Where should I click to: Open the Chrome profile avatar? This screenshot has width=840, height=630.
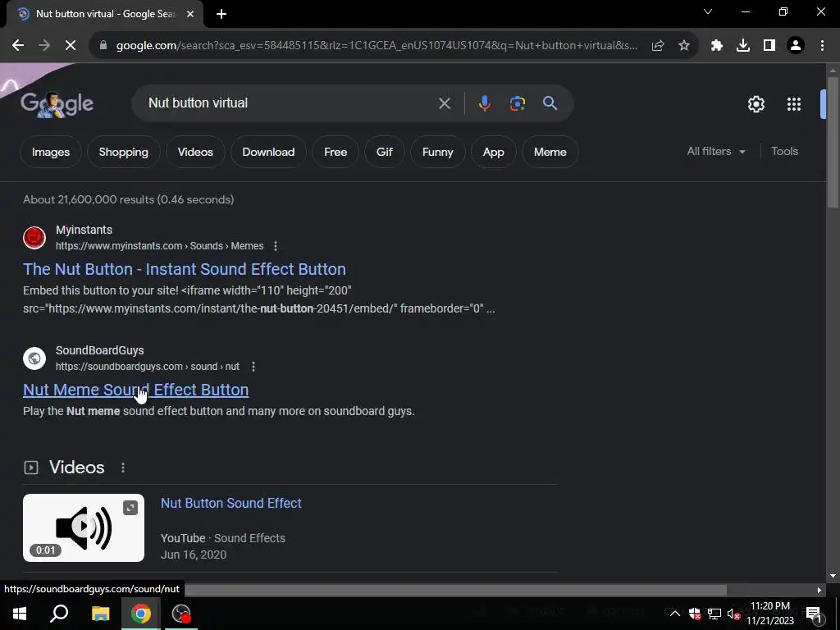coord(796,46)
